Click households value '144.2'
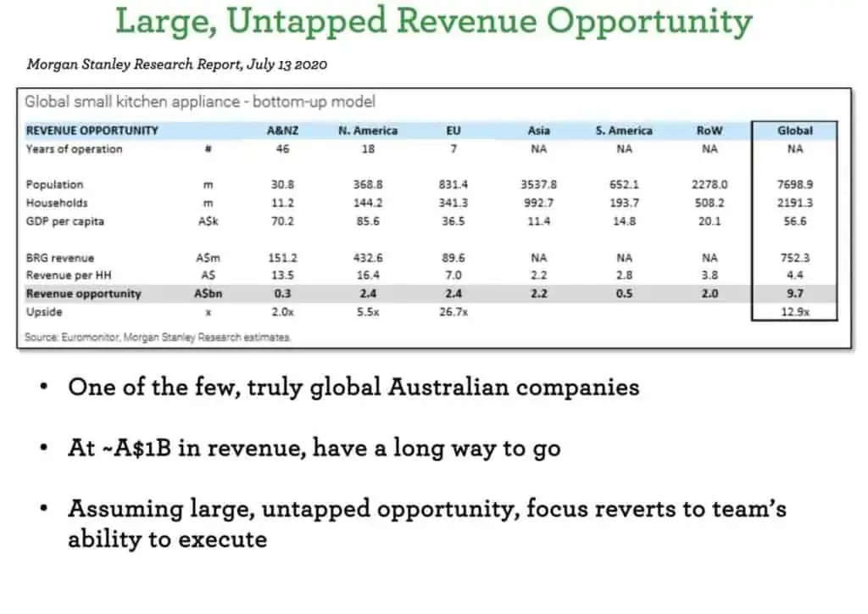Image resolution: width=868 pixels, height=614 pixels. (368, 203)
